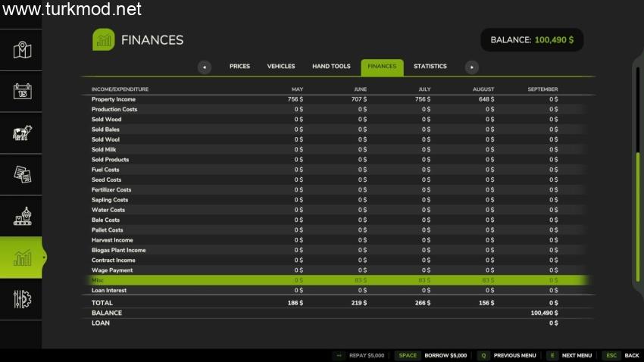Click Previous Menu button

click(514, 355)
